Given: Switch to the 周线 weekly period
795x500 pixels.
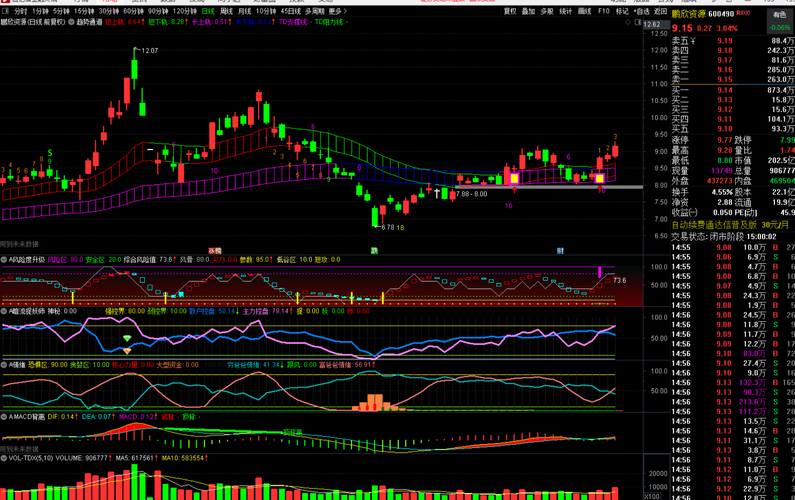Looking at the screenshot, I should click(x=226, y=11).
